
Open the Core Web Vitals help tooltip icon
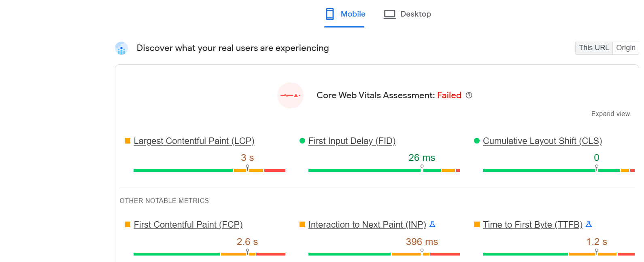coord(469,95)
